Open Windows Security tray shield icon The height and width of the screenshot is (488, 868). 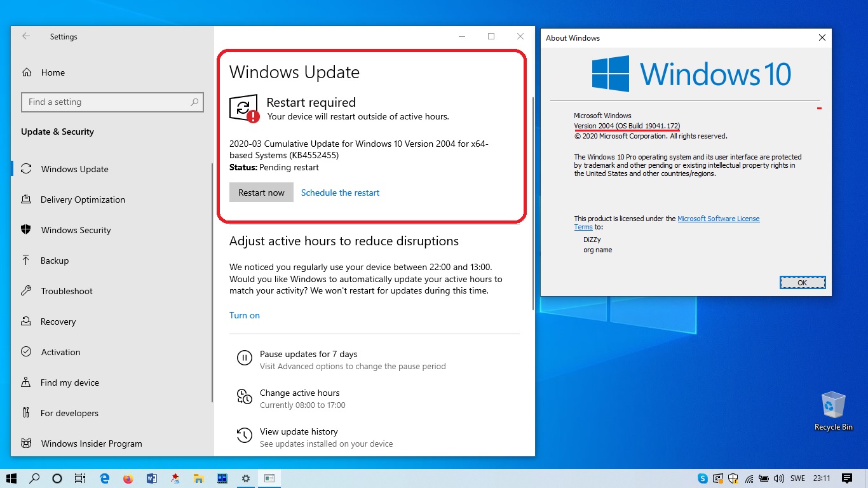pyautogui.click(x=733, y=478)
